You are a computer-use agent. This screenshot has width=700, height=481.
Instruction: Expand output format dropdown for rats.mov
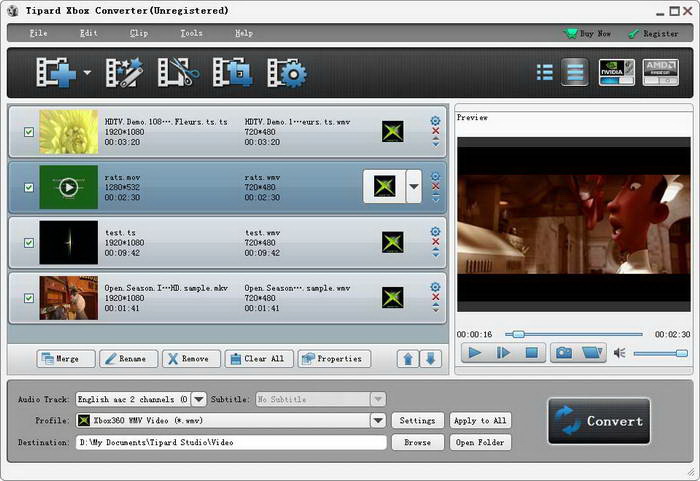point(414,186)
